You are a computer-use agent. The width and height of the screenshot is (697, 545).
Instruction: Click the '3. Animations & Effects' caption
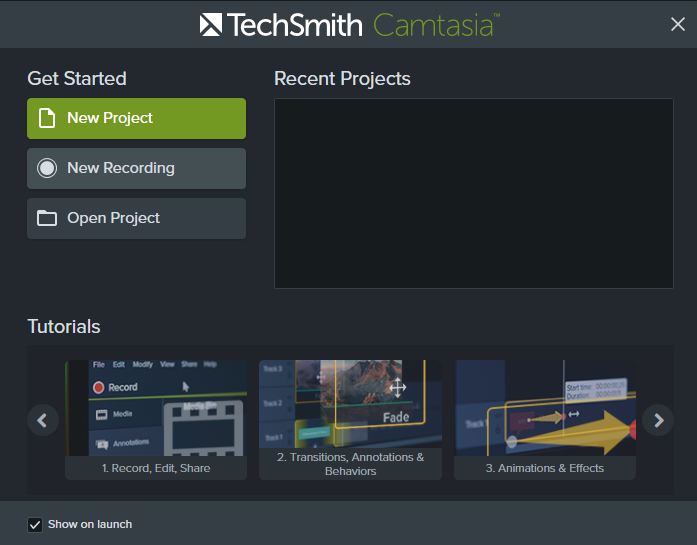click(x=545, y=468)
